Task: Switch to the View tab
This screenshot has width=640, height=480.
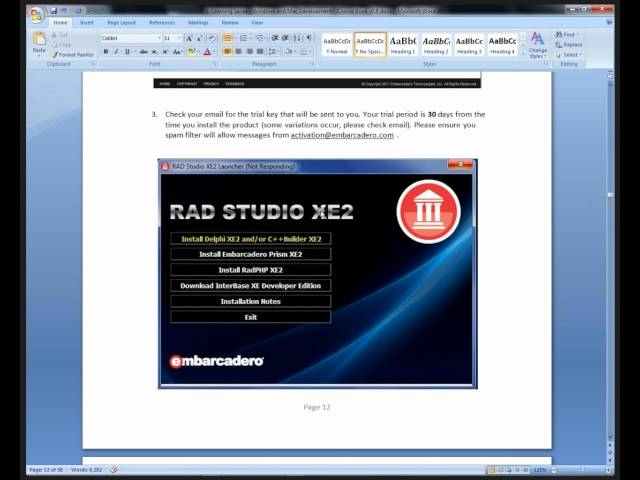Action: point(257,23)
